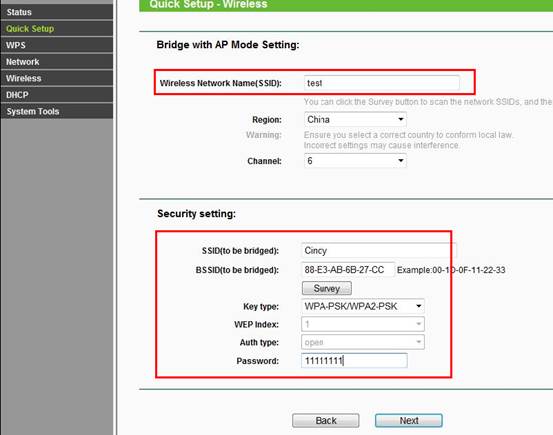Click the SSID to be bridged field

point(379,250)
